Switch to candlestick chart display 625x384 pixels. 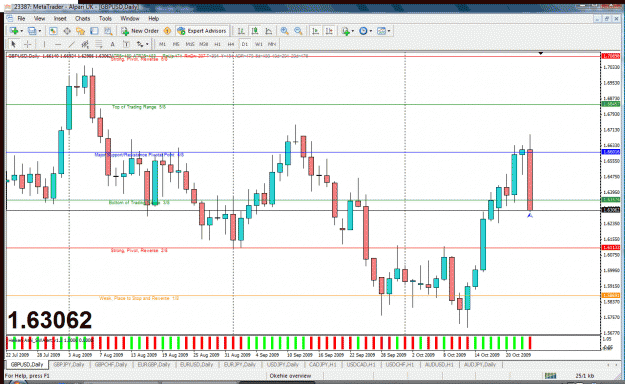pos(255,31)
